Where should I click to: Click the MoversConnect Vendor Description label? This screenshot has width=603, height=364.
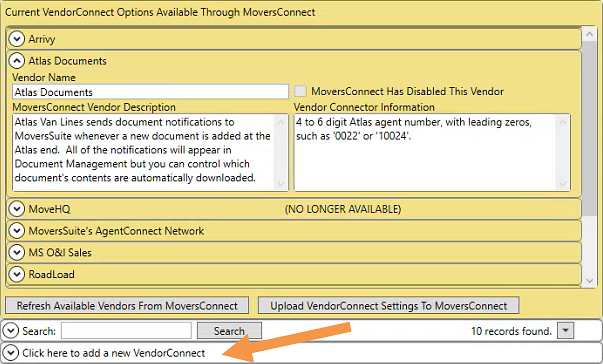94,107
